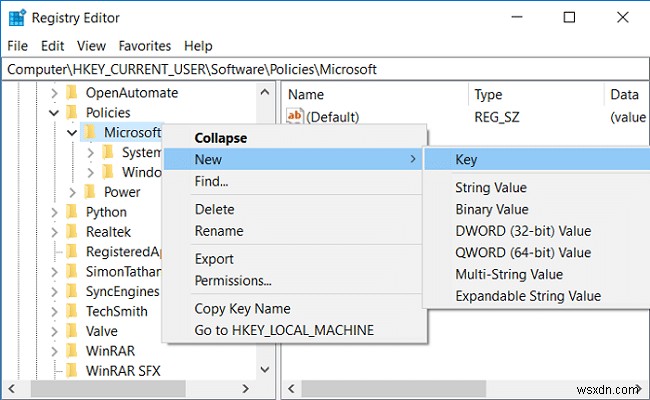
Task: Click the Valve key folder icon
Action: click(71, 331)
